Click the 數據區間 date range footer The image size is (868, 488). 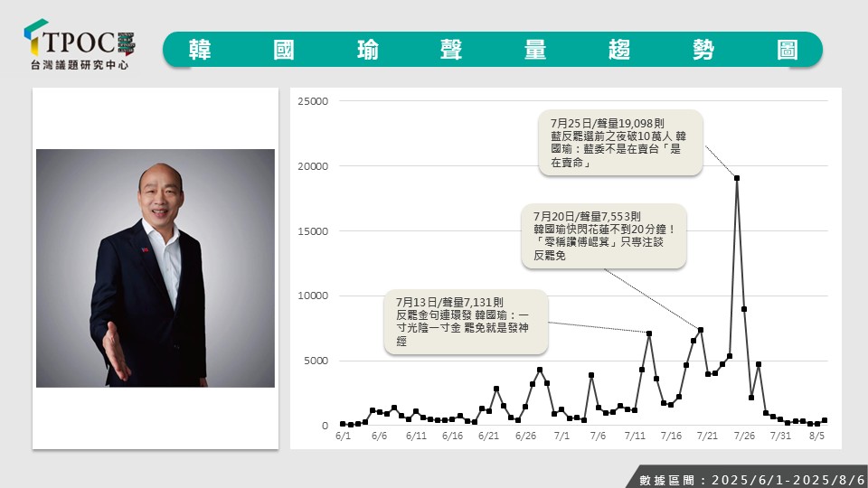746,478
